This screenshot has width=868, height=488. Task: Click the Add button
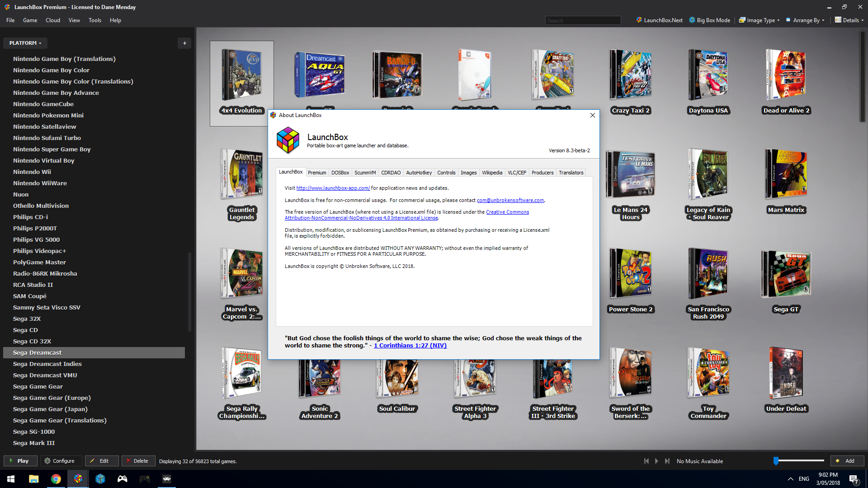click(x=846, y=461)
